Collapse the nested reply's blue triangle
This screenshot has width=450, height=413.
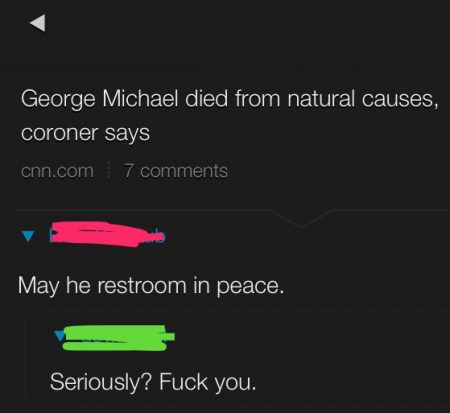(x=60, y=336)
